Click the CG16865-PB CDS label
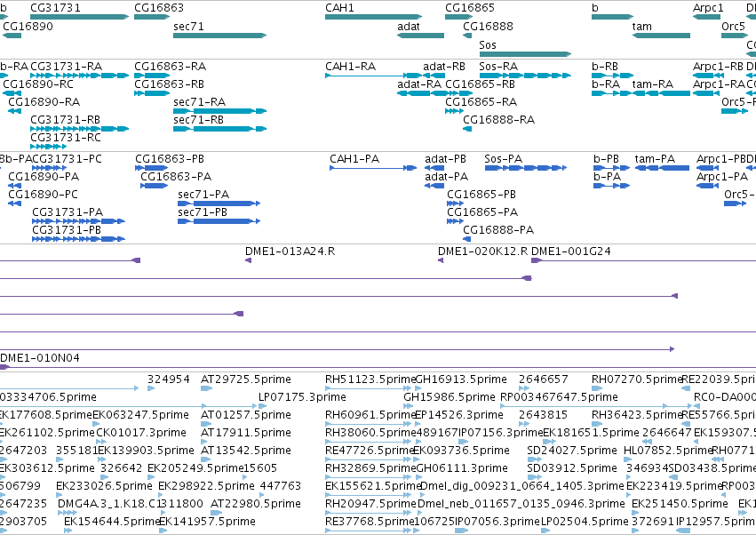Screen dimensions: 756x535 click(x=481, y=195)
